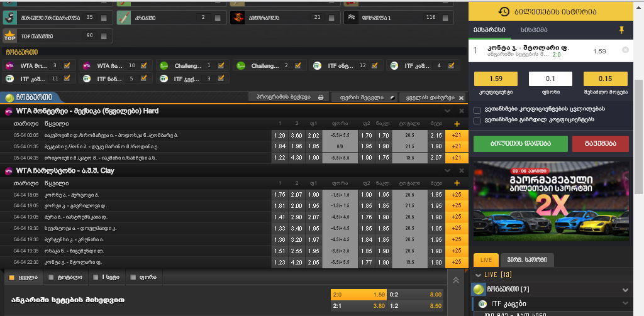Click the ITF icon on the chip with count 5
Screen dimensions: 644x316
pos(87,79)
